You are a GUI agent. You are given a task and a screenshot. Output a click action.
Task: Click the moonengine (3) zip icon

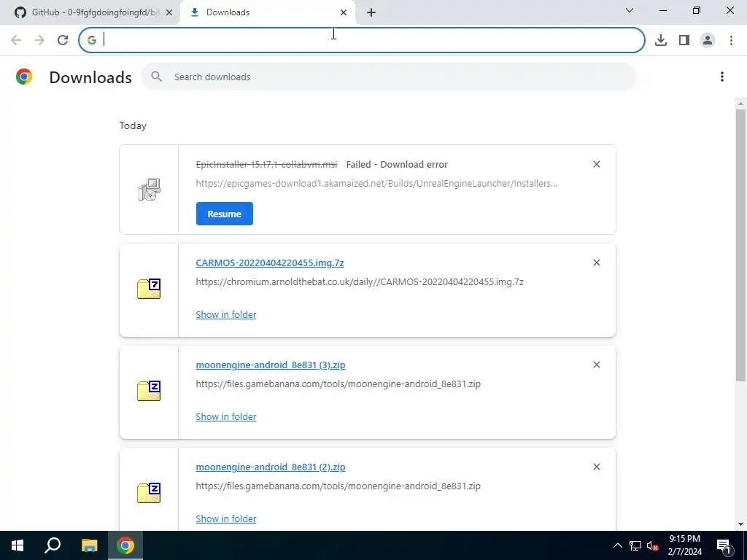(149, 391)
